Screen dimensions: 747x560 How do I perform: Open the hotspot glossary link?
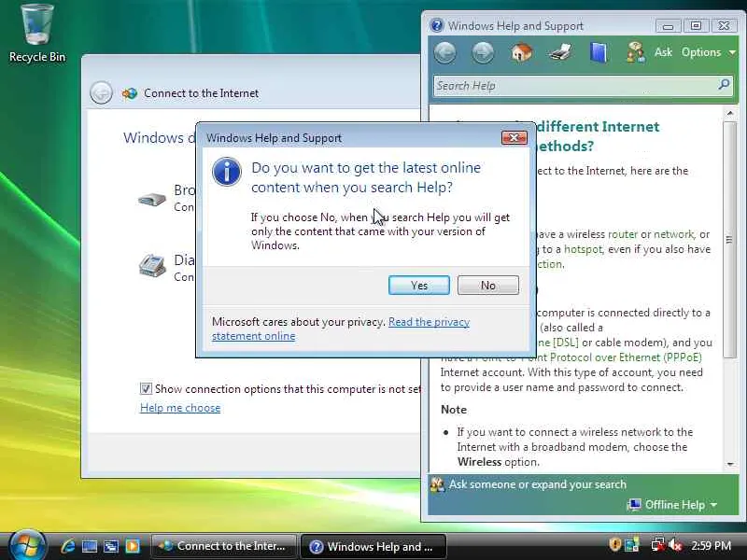point(583,249)
